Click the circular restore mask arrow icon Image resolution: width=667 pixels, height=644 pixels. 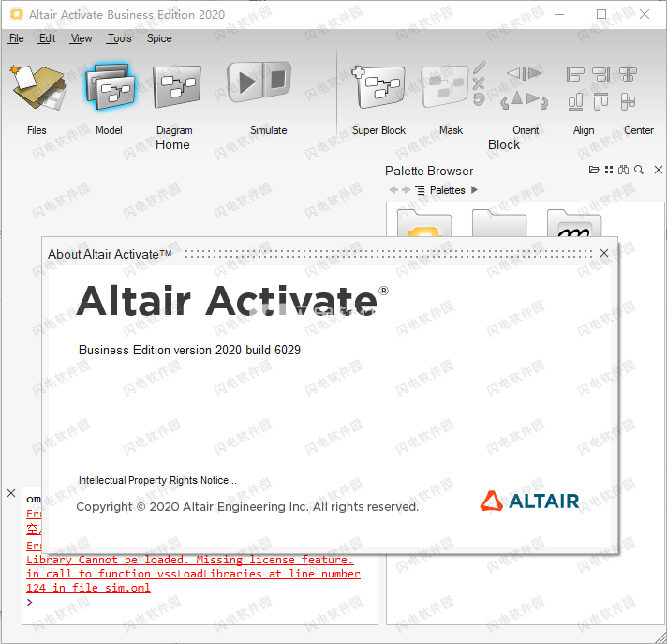point(479,99)
